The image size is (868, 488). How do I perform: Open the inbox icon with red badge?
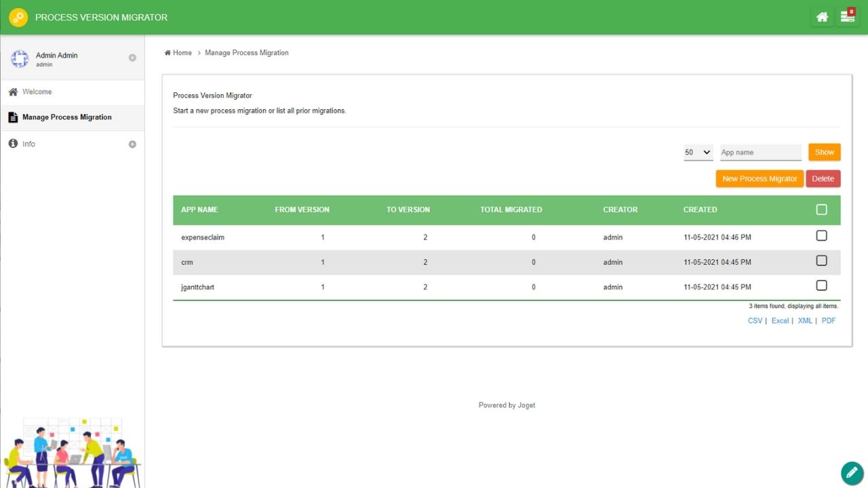tap(847, 18)
